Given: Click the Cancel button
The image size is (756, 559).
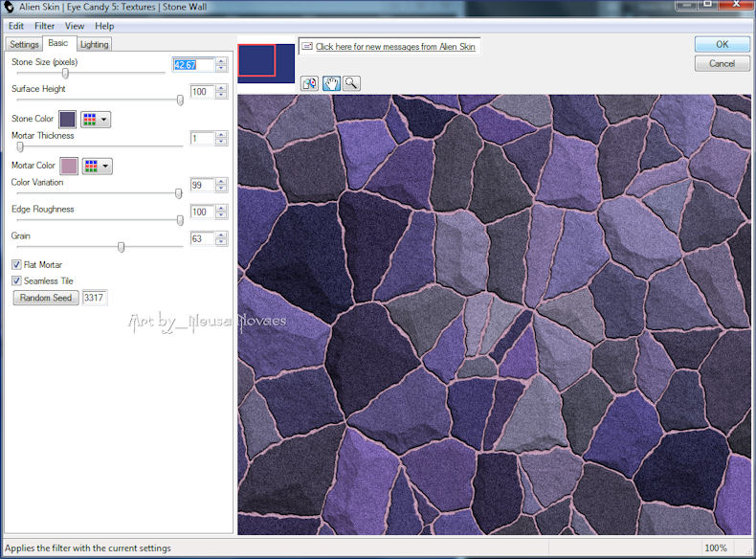Looking at the screenshot, I should click(x=722, y=64).
